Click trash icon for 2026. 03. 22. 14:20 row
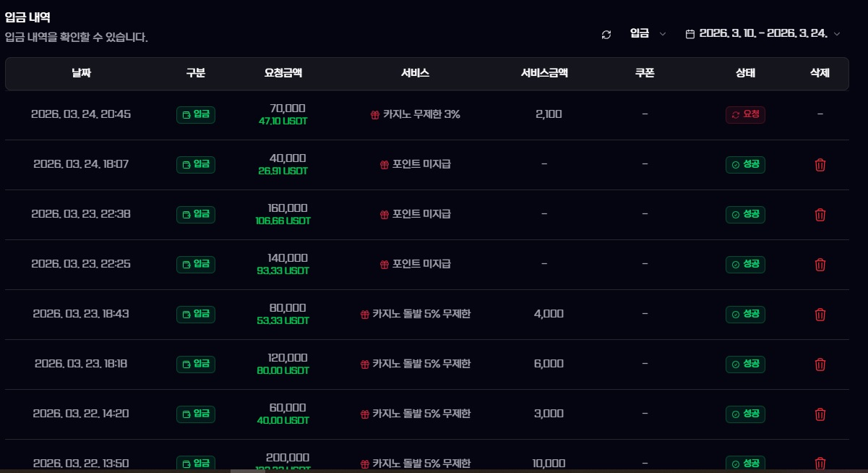 (x=820, y=414)
